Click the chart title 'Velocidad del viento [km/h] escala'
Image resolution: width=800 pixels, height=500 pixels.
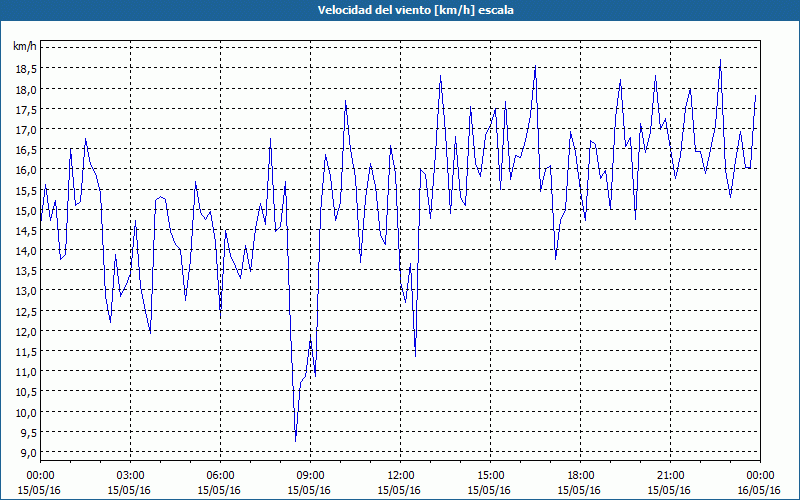coord(415,10)
